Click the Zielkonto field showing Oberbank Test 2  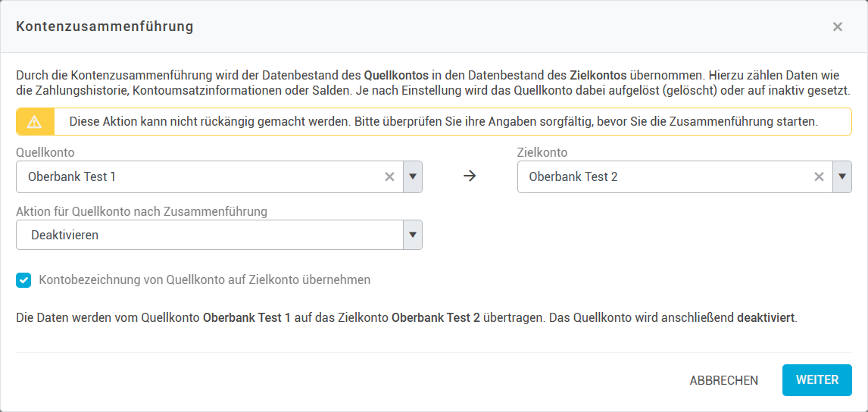659,177
